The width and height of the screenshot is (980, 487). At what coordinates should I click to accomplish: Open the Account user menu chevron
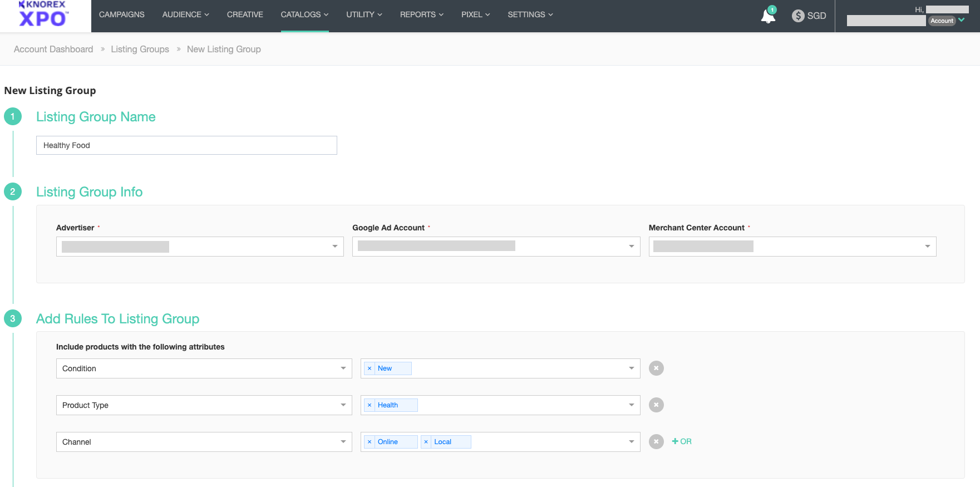point(961,20)
